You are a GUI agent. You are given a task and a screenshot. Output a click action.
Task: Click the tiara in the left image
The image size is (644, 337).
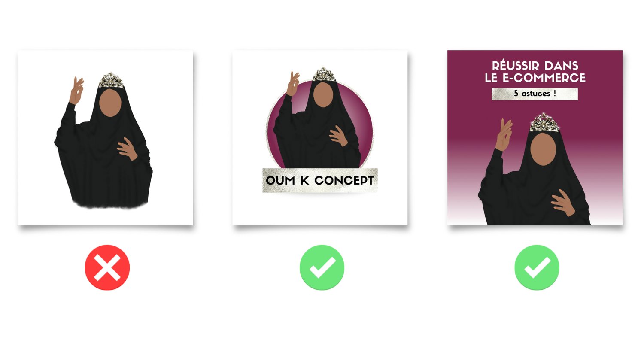pyautogui.click(x=112, y=81)
